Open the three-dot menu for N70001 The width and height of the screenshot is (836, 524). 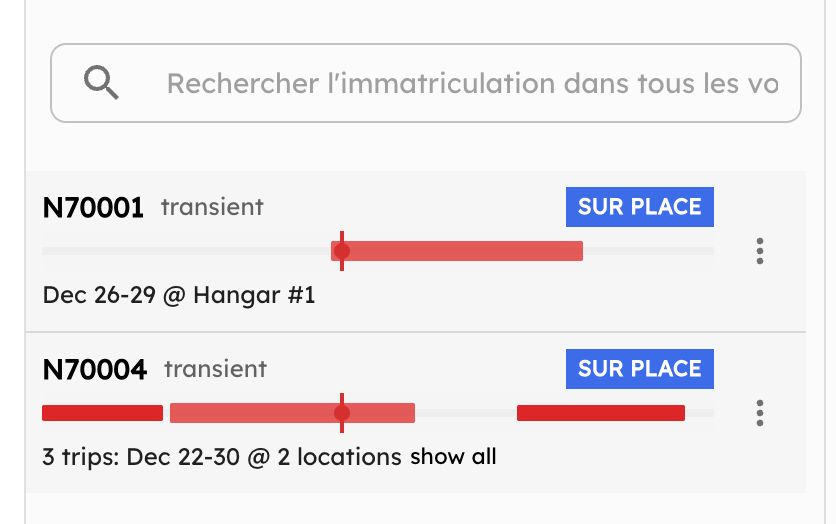click(760, 251)
